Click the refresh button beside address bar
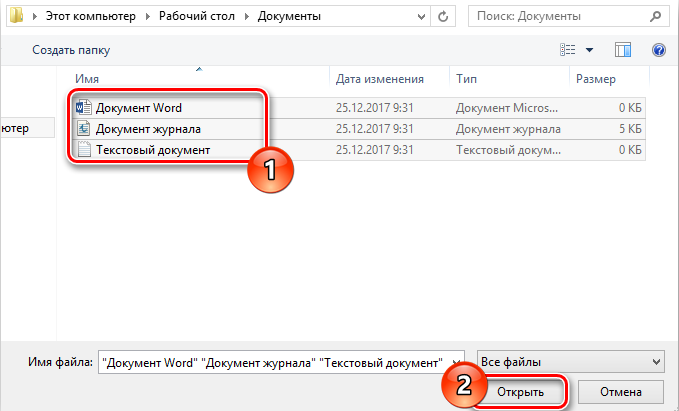The width and height of the screenshot is (679, 411). point(443,16)
